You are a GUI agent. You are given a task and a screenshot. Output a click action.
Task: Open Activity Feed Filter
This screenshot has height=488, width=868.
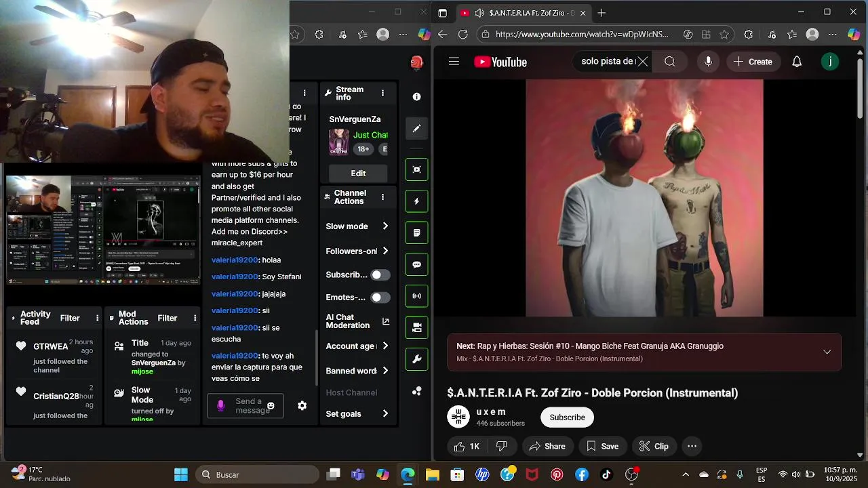[x=70, y=318]
